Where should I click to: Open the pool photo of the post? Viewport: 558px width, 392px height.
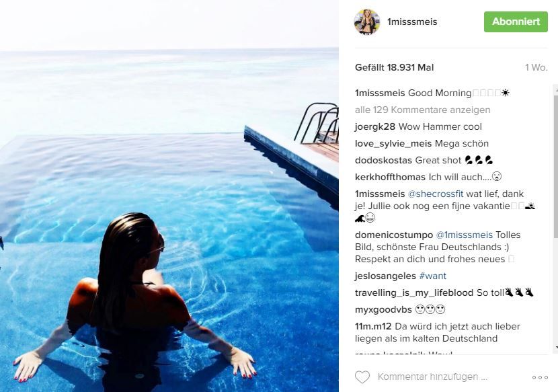click(x=169, y=196)
